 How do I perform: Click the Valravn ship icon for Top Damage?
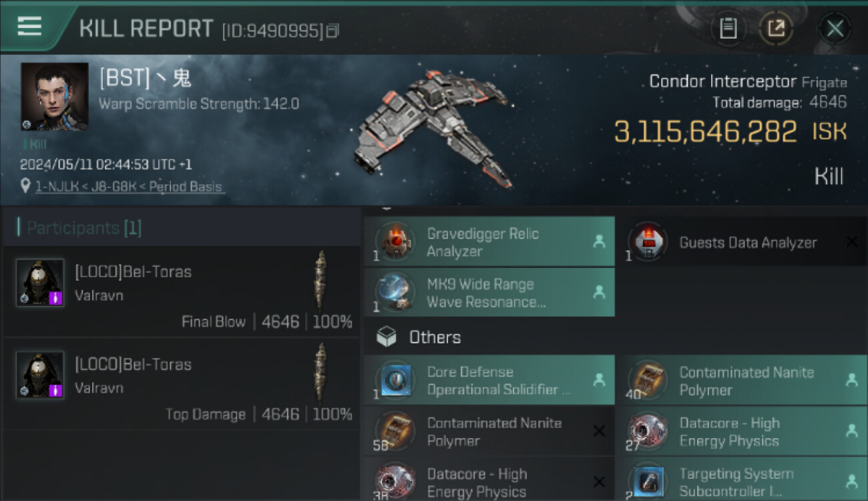[x=321, y=372]
